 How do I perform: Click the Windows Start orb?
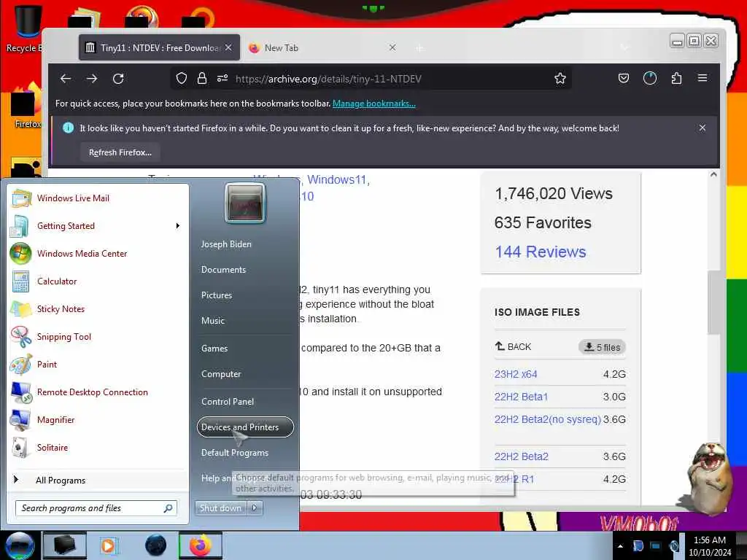(20, 545)
